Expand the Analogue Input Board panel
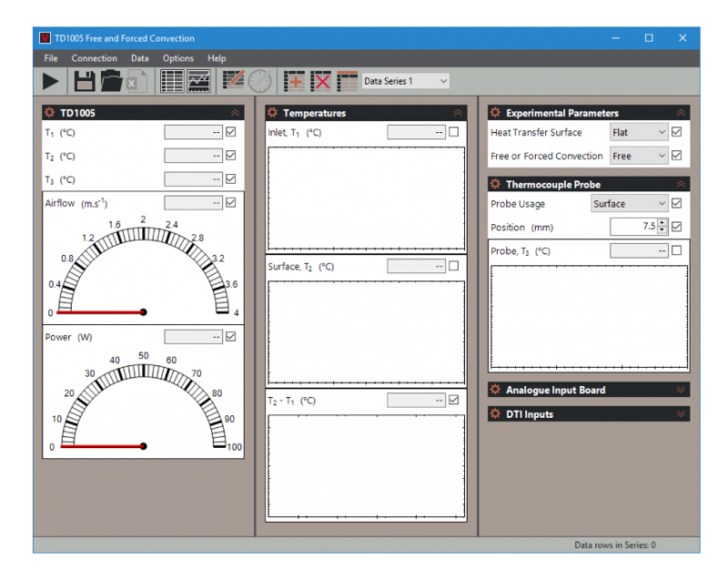This screenshot has height=570, width=728. click(x=681, y=390)
